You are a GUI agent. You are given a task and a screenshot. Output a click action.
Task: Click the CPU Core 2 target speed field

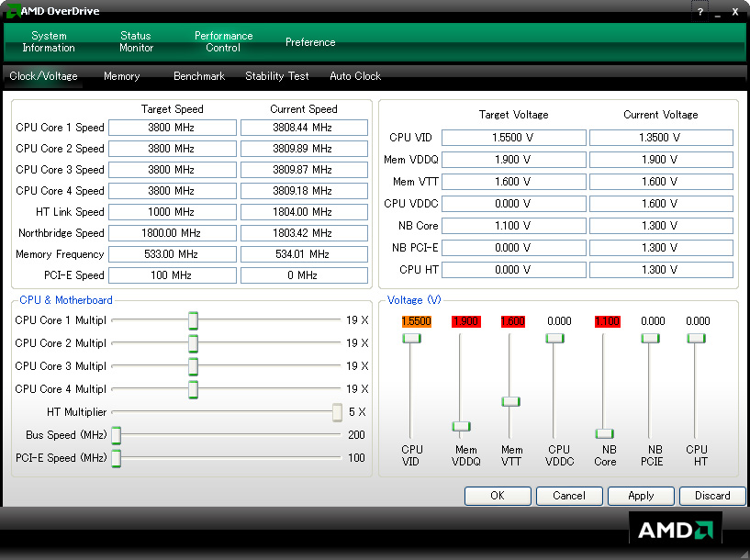173,149
